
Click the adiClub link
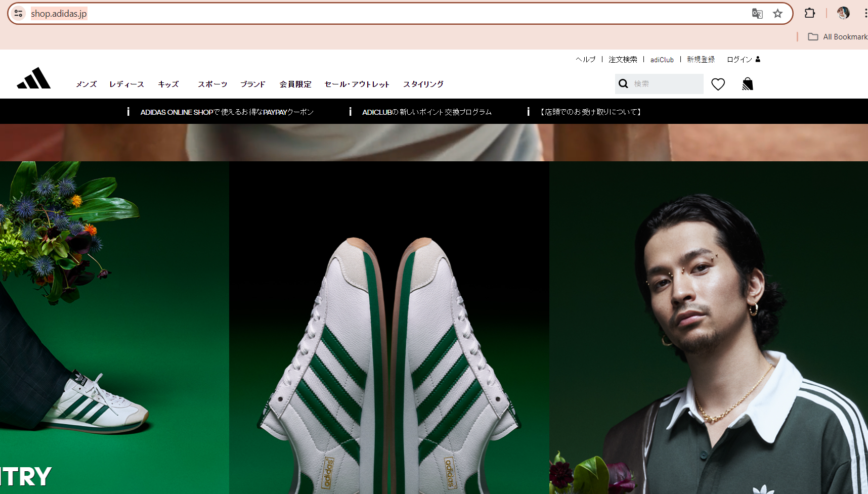tap(662, 60)
